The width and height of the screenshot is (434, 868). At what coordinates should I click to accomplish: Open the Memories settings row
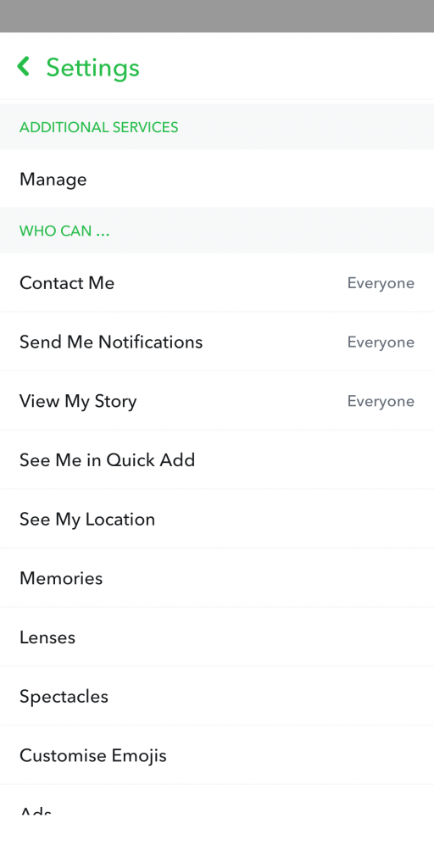(217, 578)
